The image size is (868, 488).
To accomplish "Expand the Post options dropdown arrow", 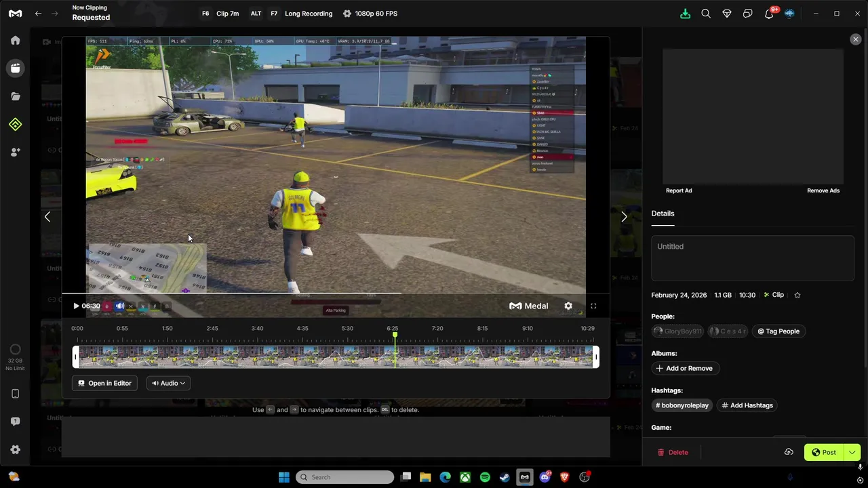I will [x=852, y=452].
